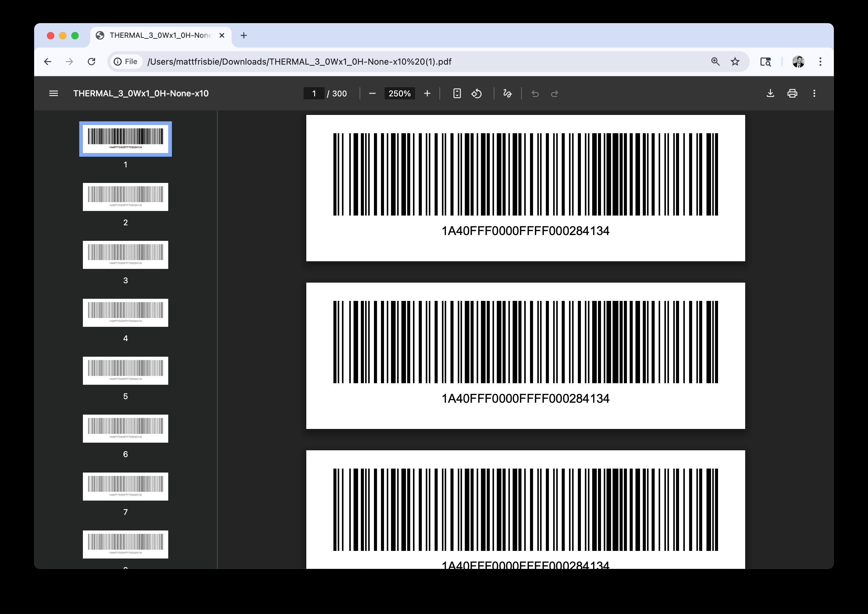This screenshot has width=868, height=614.
Task: Download the PDF file
Action: 770,93
